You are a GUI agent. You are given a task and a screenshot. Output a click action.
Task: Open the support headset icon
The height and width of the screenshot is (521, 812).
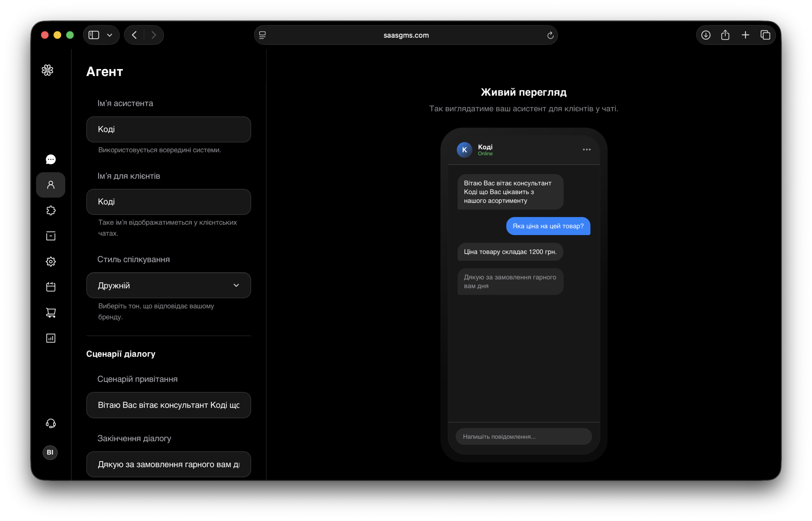[x=51, y=423]
